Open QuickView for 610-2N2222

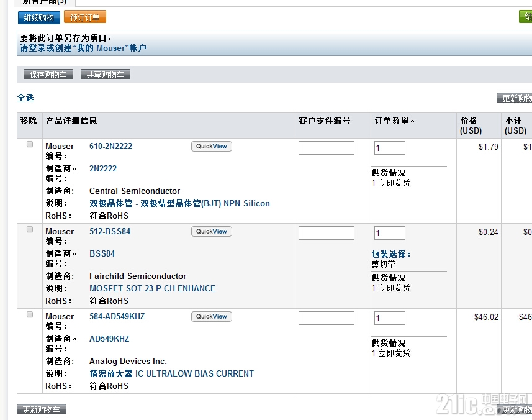coord(212,147)
